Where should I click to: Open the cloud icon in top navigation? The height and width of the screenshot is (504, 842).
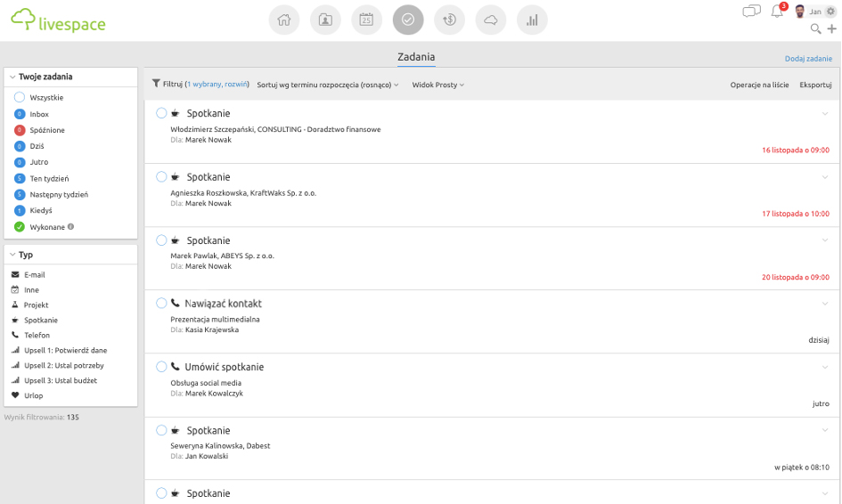pyautogui.click(x=491, y=20)
